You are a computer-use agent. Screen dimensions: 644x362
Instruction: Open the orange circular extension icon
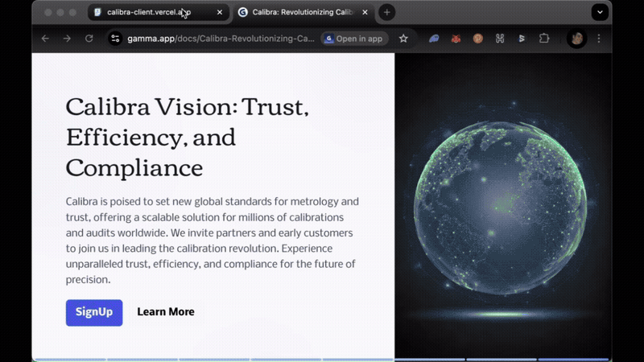[x=477, y=39]
